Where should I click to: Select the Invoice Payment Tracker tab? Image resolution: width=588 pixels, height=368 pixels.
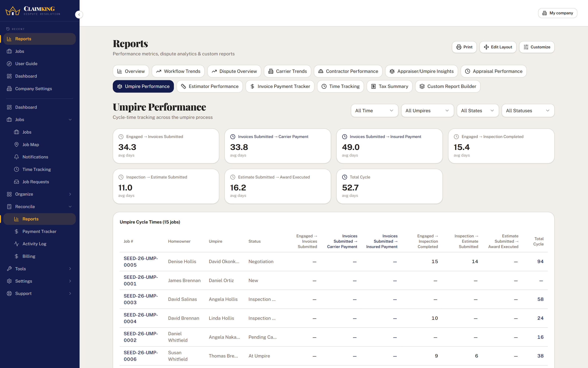point(280,86)
